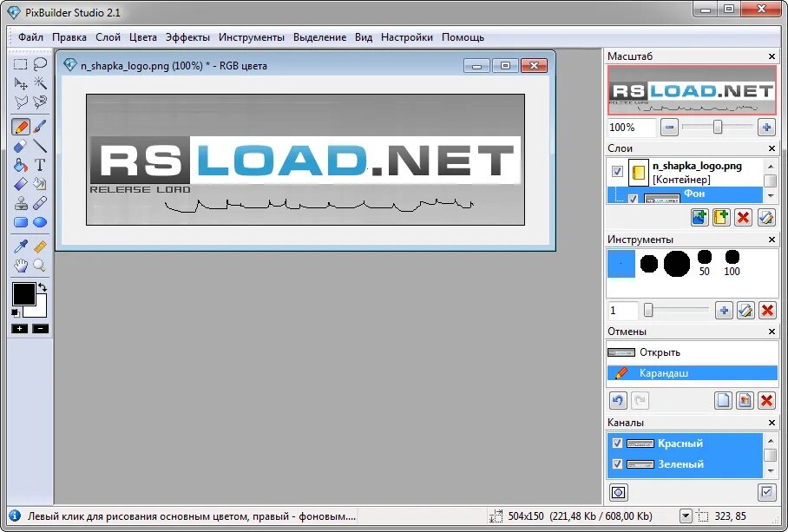Click the black minus button under colors

(x=40, y=329)
